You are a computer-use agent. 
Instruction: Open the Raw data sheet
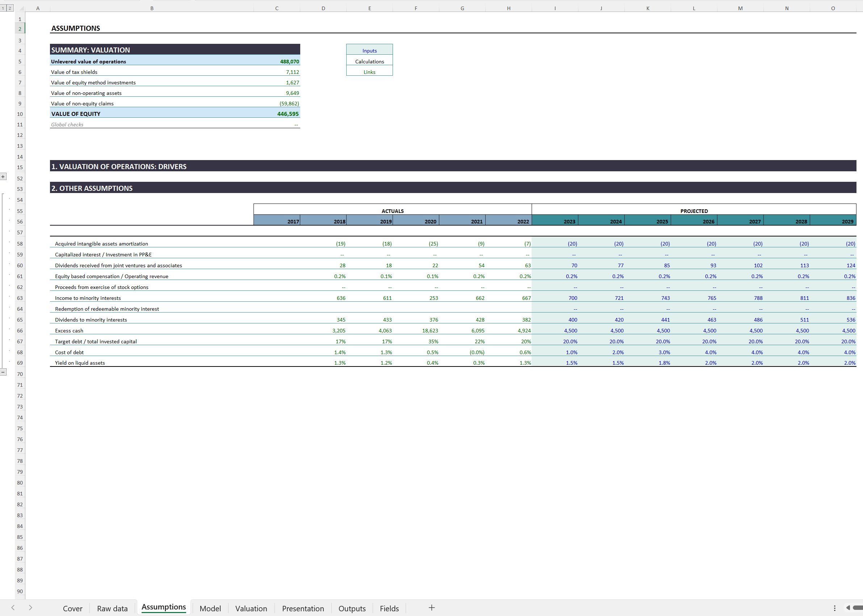click(x=112, y=608)
